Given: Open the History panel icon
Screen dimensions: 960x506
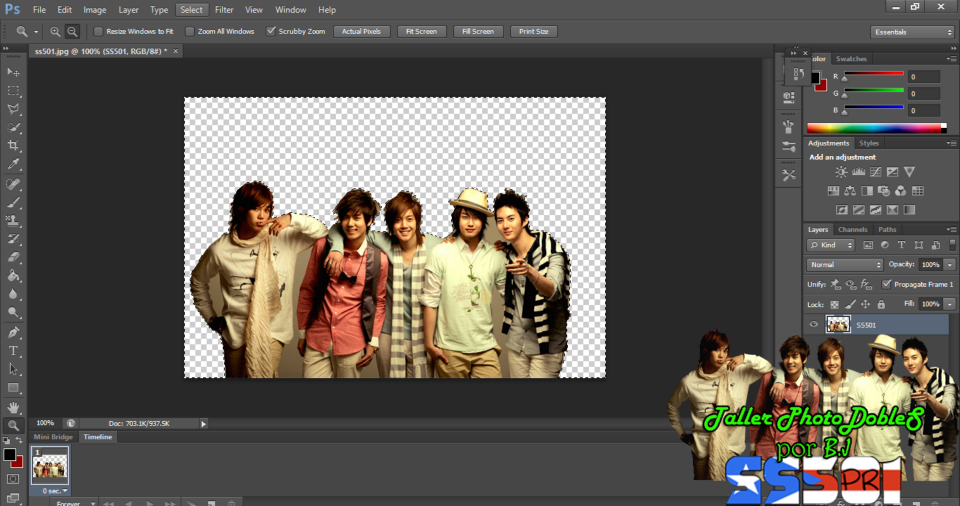Looking at the screenshot, I should [798, 74].
